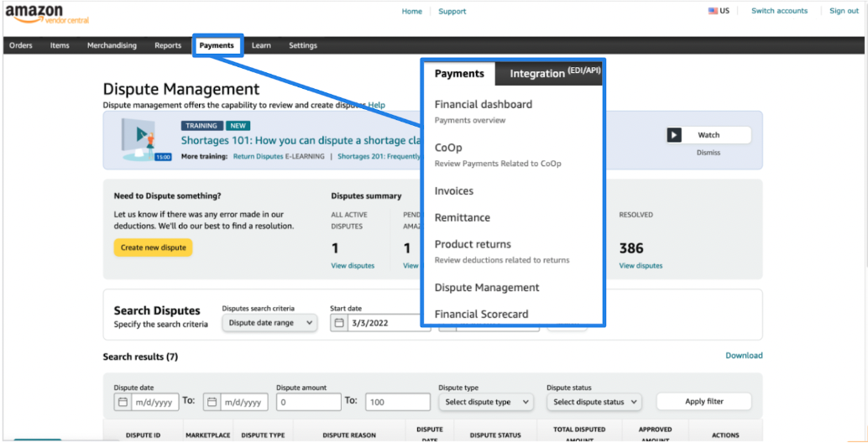Click Create new dispute button

click(154, 248)
